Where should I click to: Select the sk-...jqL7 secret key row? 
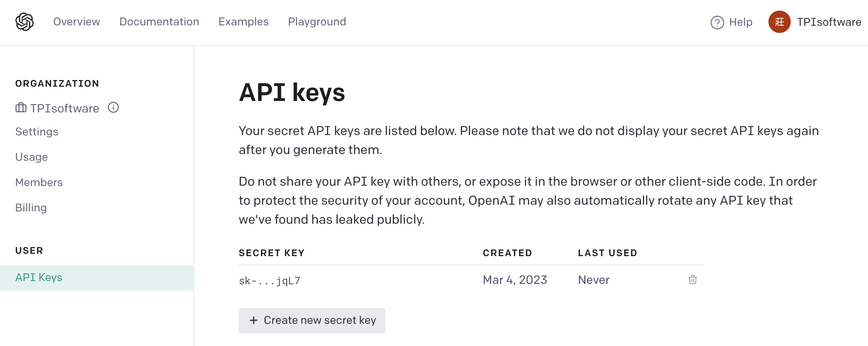pos(270,281)
